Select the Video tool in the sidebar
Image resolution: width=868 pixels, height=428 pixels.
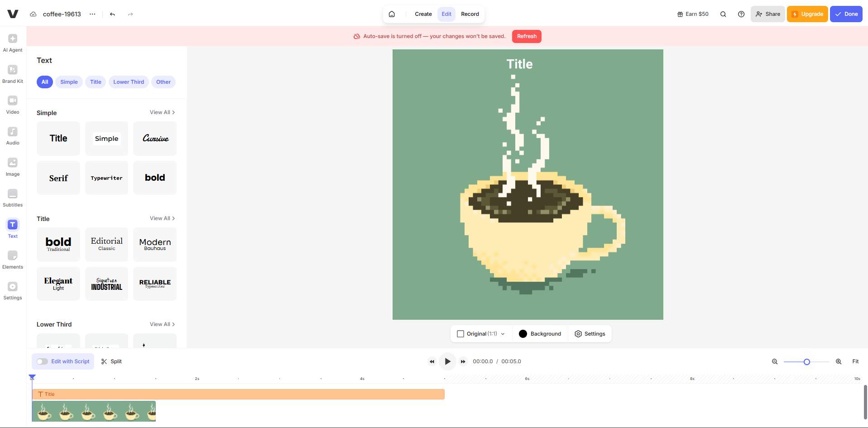[x=12, y=104]
